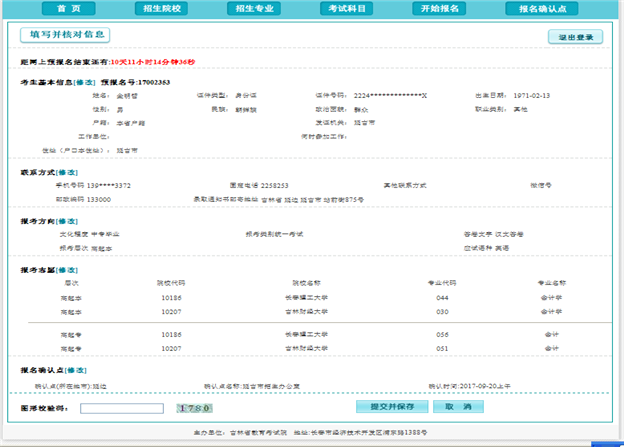Click 修改 link next to 考生基本信息
The image size is (624, 447).
pyautogui.click(x=85, y=82)
